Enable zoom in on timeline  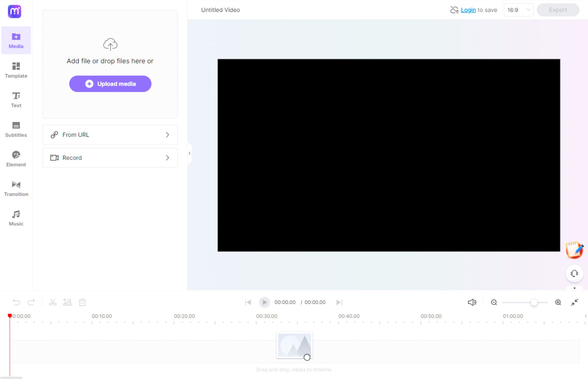558,302
